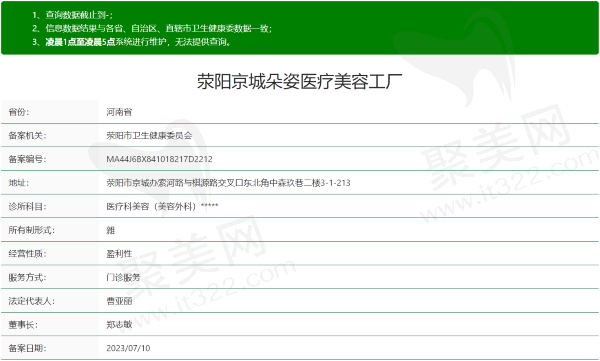Click the 董事长 label
Screen dimensions: 600x361
23,325
